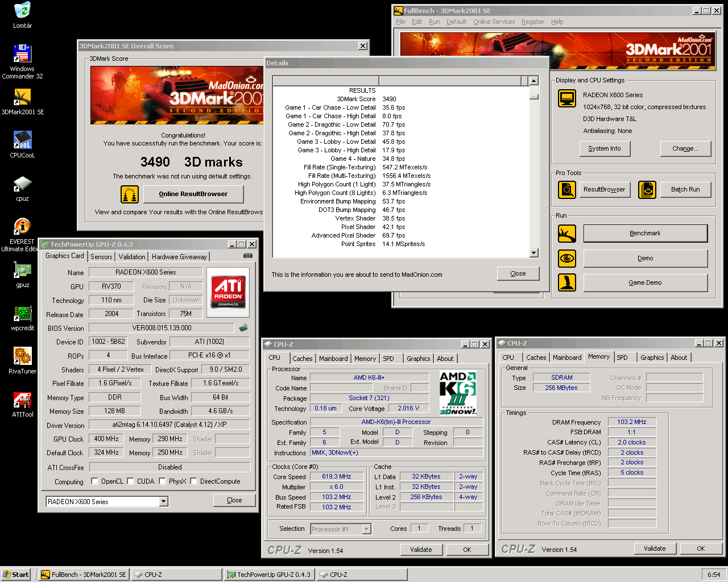Viewport: 728px width, 582px height.
Task: Click the Details list scrollbar down arrow
Action: pyautogui.click(x=533, y=253)
